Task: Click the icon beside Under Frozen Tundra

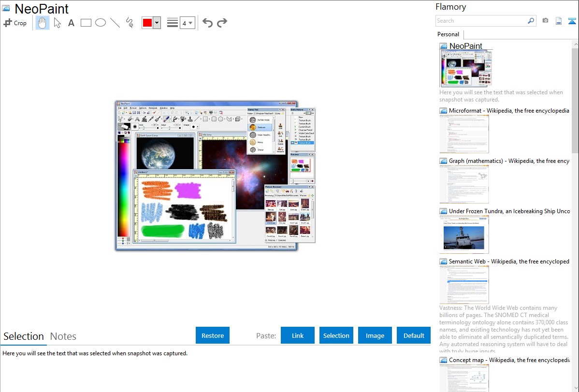Action: click(x=443, y=211)
